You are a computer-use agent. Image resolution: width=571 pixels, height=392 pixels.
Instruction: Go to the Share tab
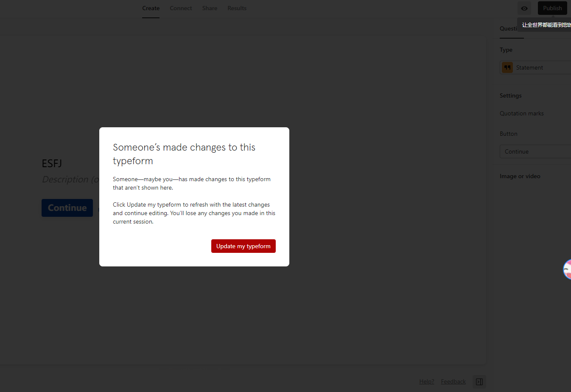pyautogui.click(x=210, y=8)
